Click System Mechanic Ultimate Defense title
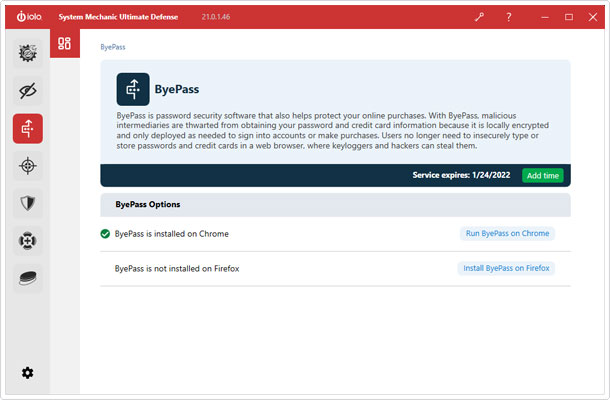This screenshot has width=610, height=400. click(x=118, y=17)
